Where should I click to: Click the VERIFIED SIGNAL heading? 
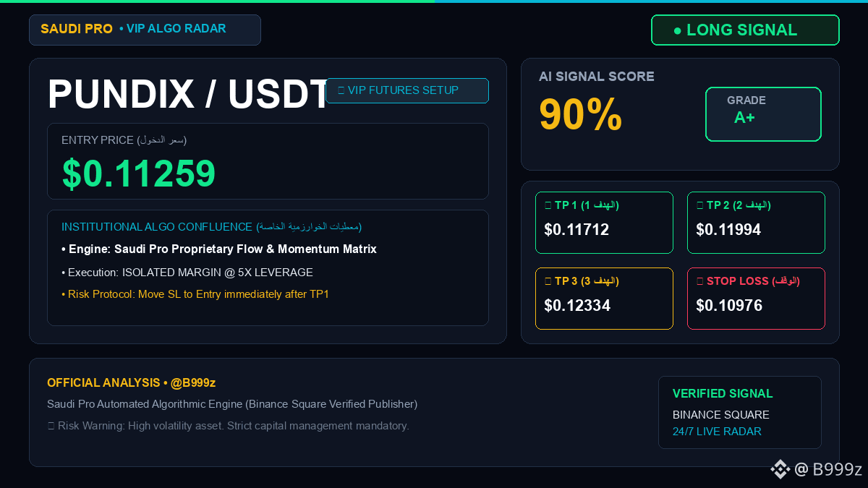click(723, 393)
